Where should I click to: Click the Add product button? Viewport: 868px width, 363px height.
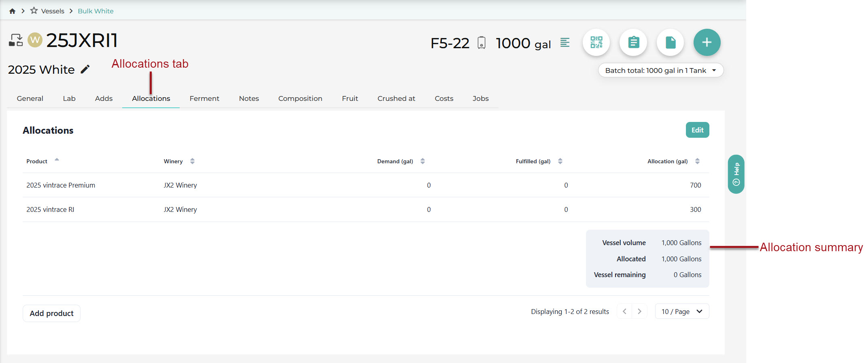click(x=51, y=314)
